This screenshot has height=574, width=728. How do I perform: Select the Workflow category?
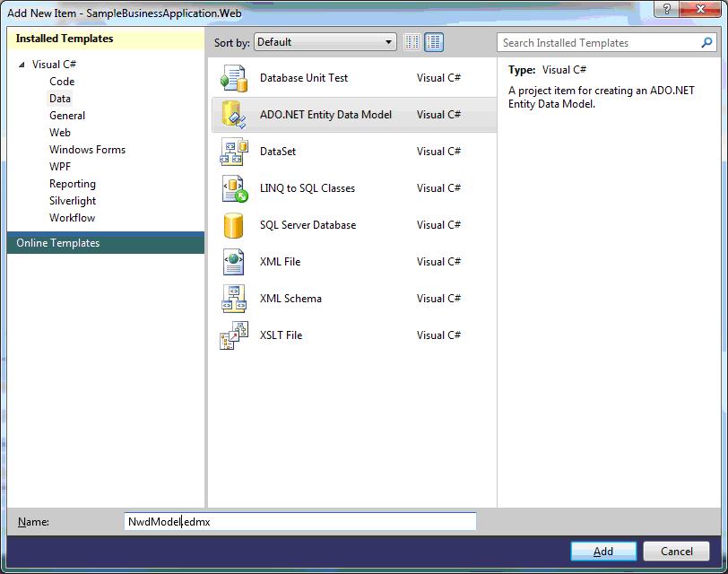point(72,218)
